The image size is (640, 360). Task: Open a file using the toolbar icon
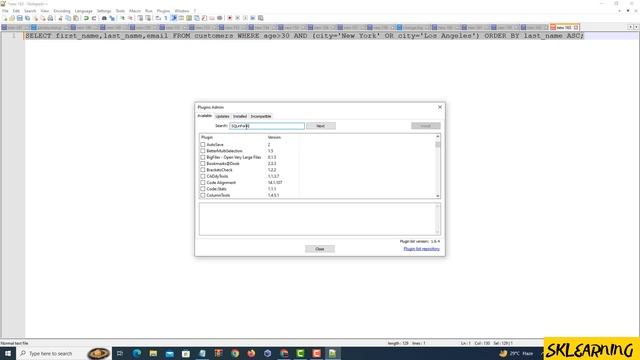(12, 18)
